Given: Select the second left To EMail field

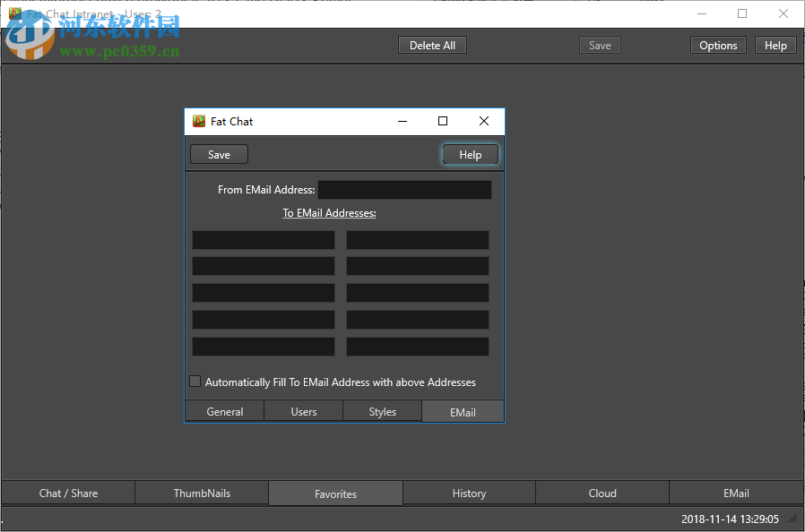Looking at the screenshot, I should tap(264, 266).
